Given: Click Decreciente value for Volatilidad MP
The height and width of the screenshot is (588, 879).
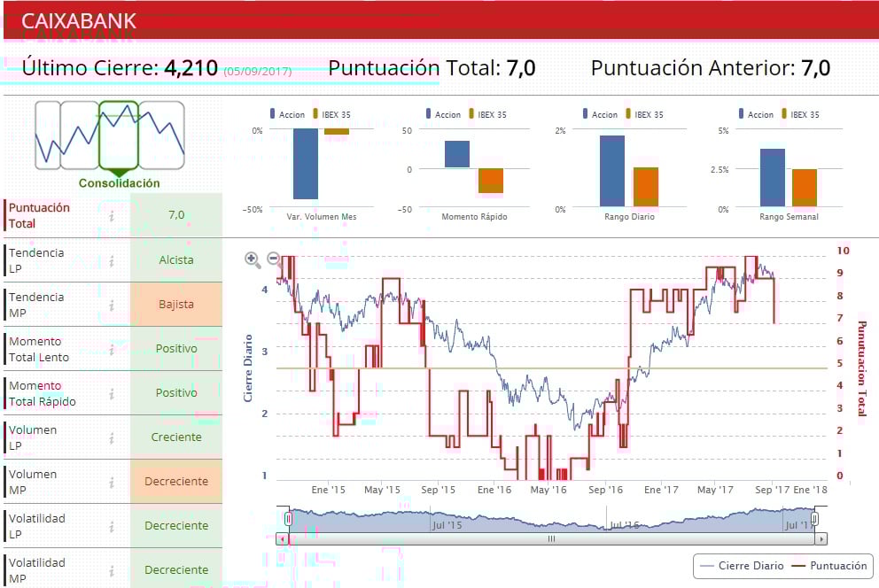Looking at the screenshot, I should (176, 569).
